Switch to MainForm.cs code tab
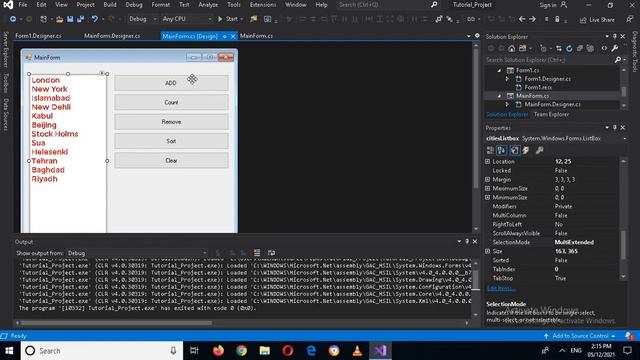Screen dimensions: 640x360 256,36
